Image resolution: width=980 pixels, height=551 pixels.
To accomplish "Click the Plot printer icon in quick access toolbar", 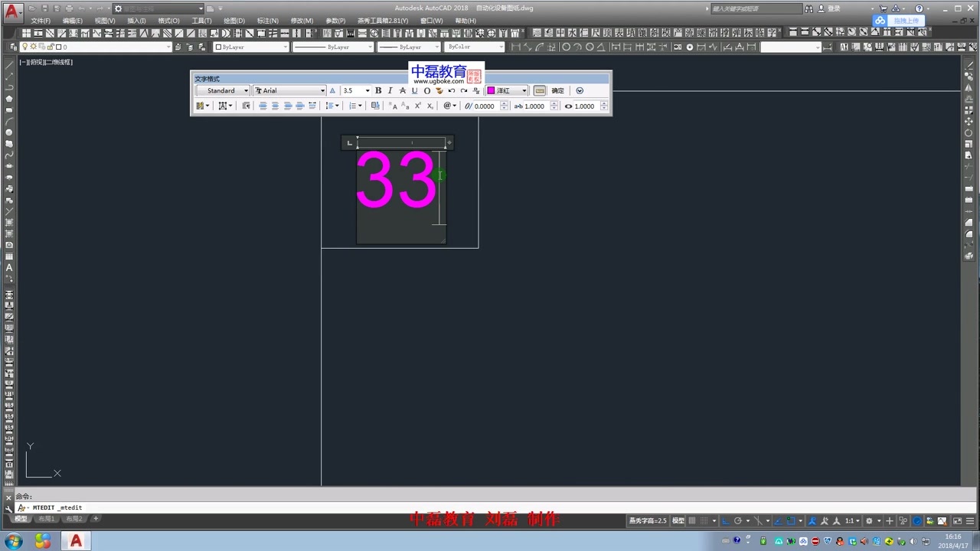I will [x=69, y=8].
